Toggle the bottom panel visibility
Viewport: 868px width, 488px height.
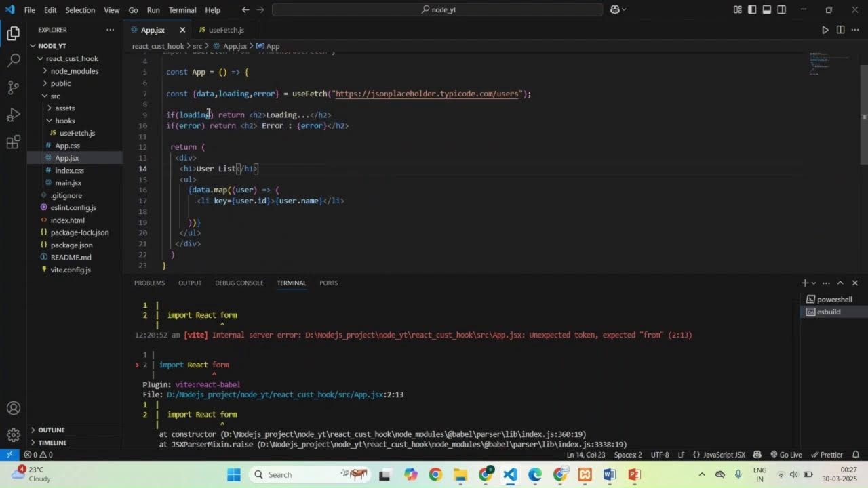pyautogui.click(x=767, y=9)
